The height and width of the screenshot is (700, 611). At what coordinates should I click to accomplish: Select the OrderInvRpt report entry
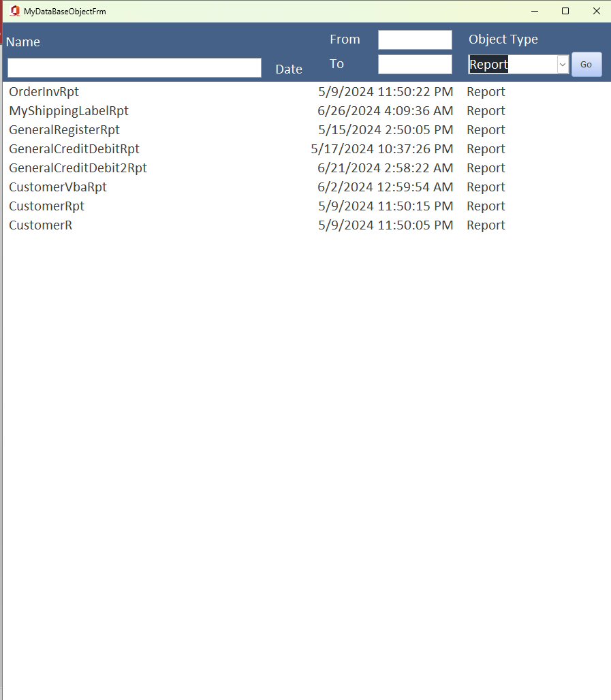click(43, 91)
